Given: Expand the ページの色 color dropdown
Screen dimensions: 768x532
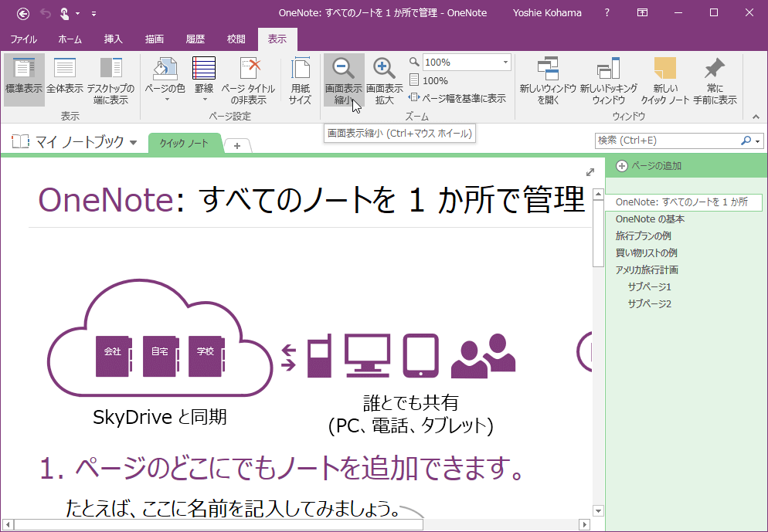Looking at the screenshot, I should coord(165,99).
